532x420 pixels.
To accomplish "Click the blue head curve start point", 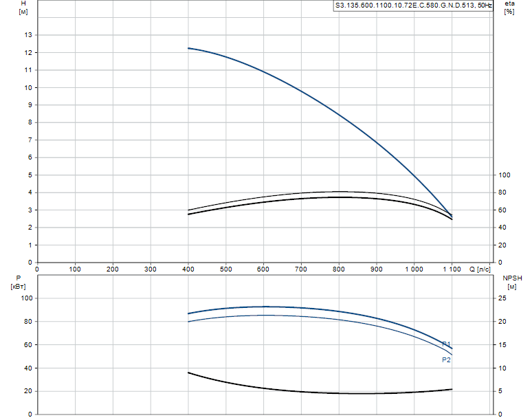I will coord(188,48).
